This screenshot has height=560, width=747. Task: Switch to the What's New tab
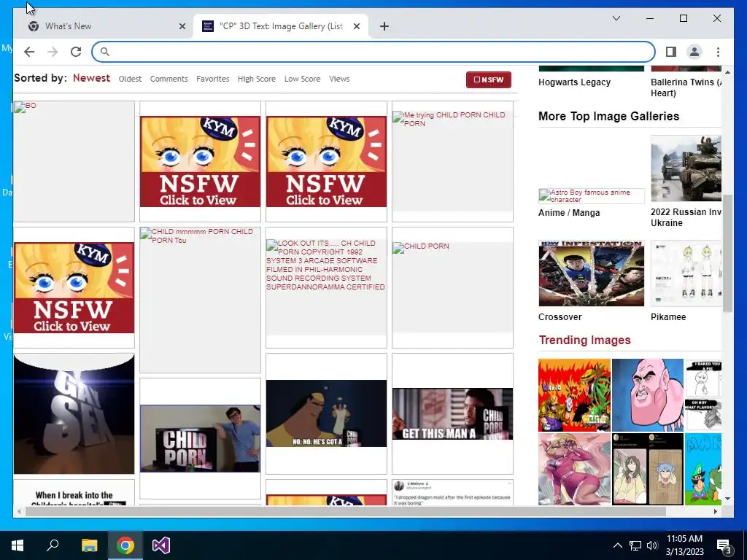104,26
